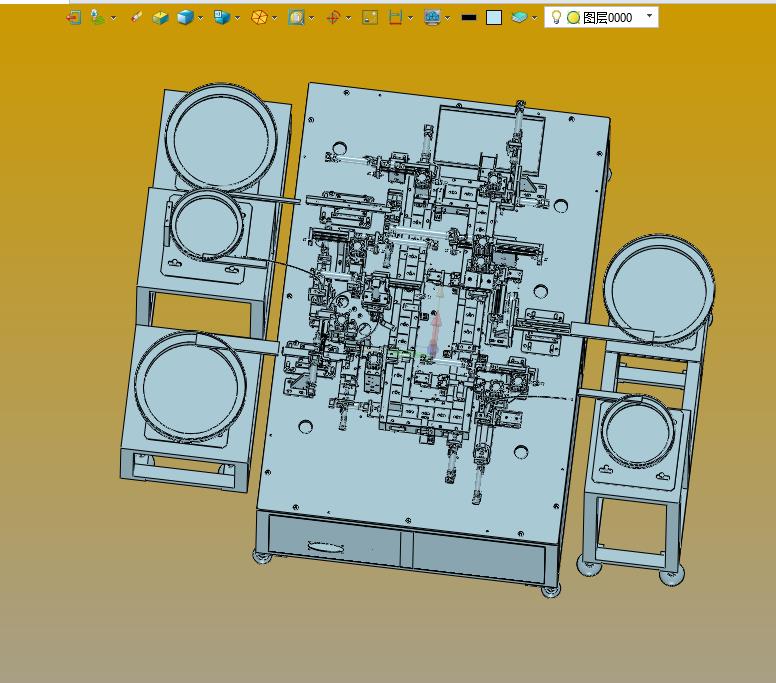Click the olive picture-frame icon
Screen dimensions: 776x683
coord(370,18)
